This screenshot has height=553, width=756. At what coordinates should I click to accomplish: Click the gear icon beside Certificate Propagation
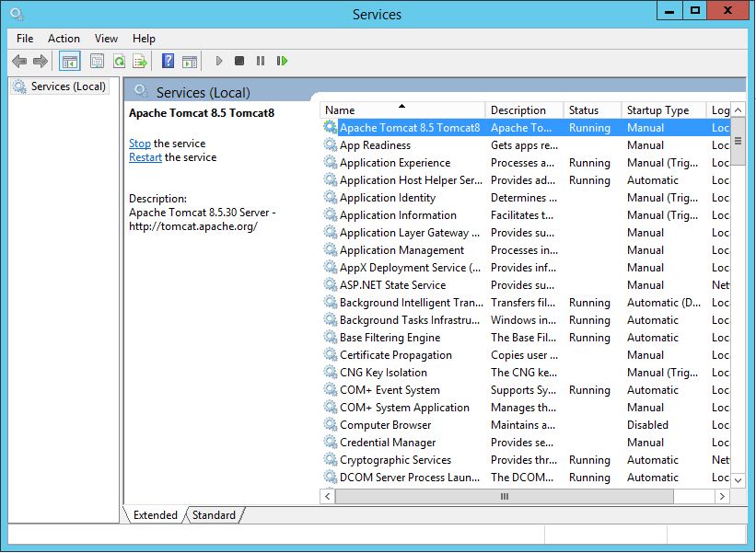pyautogui.click(x=331, y=354)
